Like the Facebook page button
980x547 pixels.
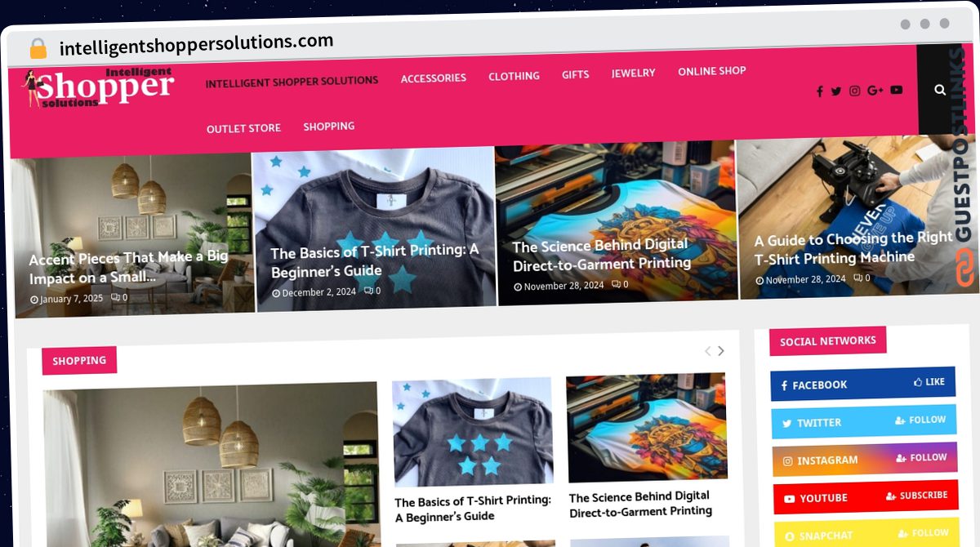pos(929,381)
